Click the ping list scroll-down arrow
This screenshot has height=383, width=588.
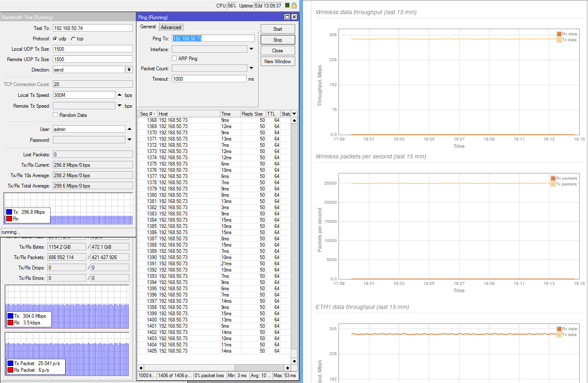pos(294,361)
